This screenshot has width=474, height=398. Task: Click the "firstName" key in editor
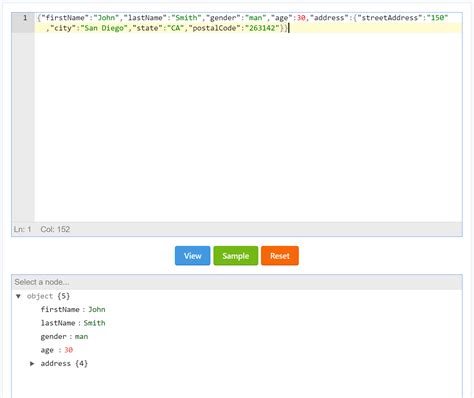(65, 18)
